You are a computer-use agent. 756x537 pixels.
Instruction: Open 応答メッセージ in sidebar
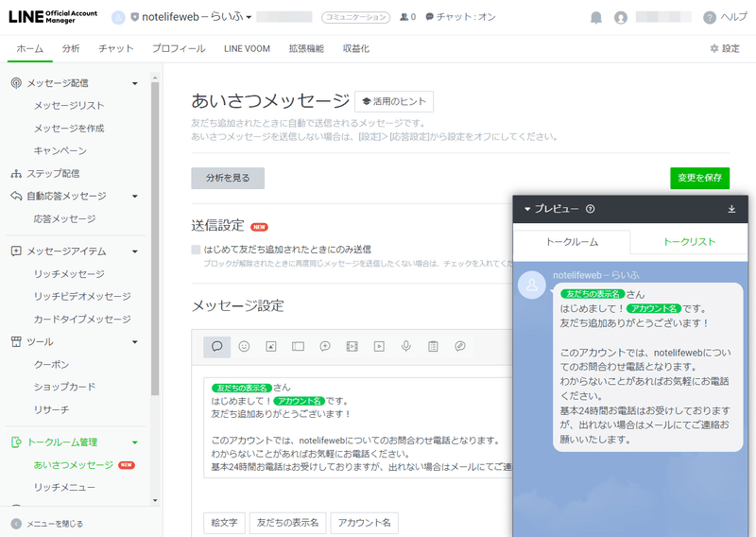[x=64, y=219]
